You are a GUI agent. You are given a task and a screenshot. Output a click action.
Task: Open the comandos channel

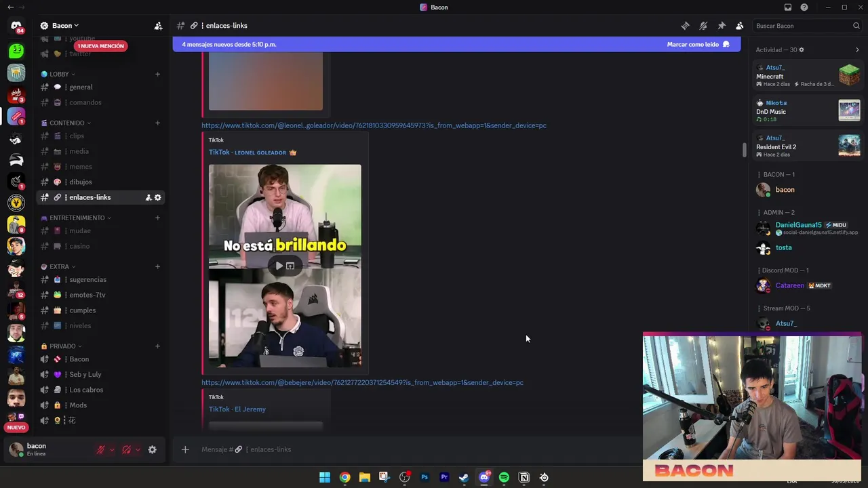pyautogui.click(x=100, y=102)
